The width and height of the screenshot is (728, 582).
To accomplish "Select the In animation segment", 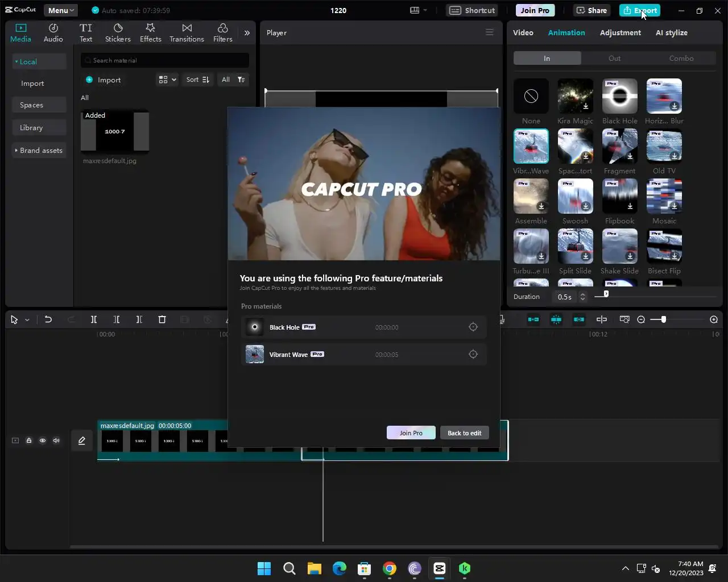I will (x=547, y=58).
